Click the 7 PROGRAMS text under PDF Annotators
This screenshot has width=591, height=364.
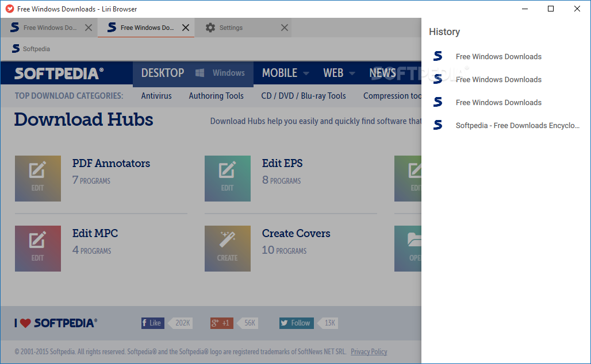tap(91, 180)
